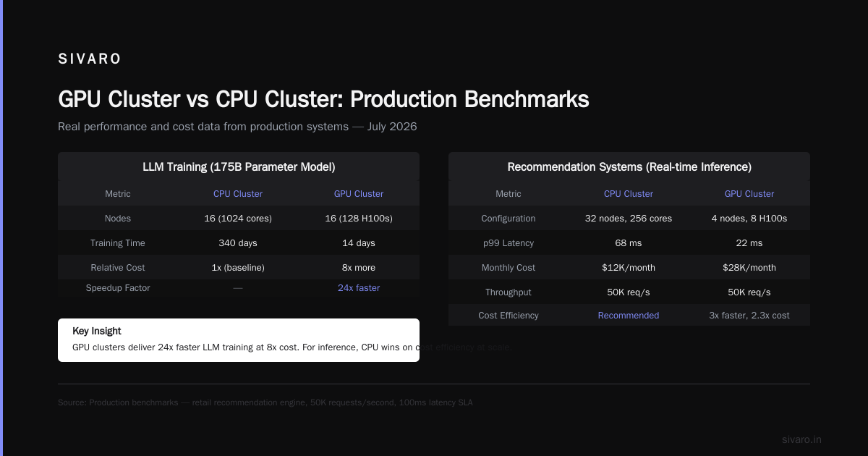Select the Training Time row label
The width and height of the screenshot is (868, 456).
click(118, 243)
